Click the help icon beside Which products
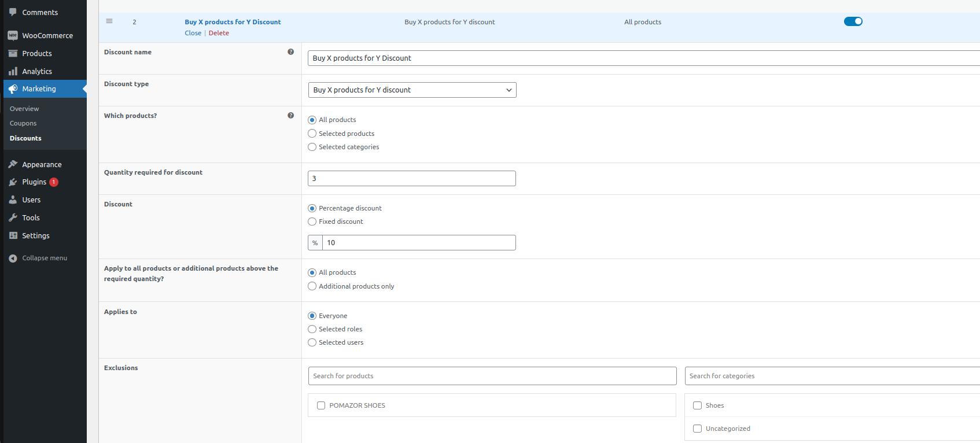Viewport: 980px width, 443px height. [x=290, y=116]
